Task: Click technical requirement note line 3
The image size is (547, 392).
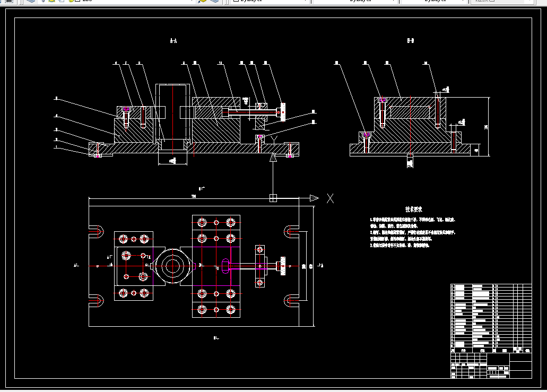Action: coord(400,245)
